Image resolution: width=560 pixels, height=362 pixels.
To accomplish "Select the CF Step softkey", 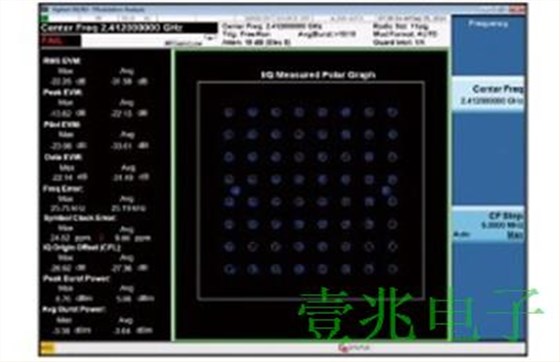I will [489, 225].
